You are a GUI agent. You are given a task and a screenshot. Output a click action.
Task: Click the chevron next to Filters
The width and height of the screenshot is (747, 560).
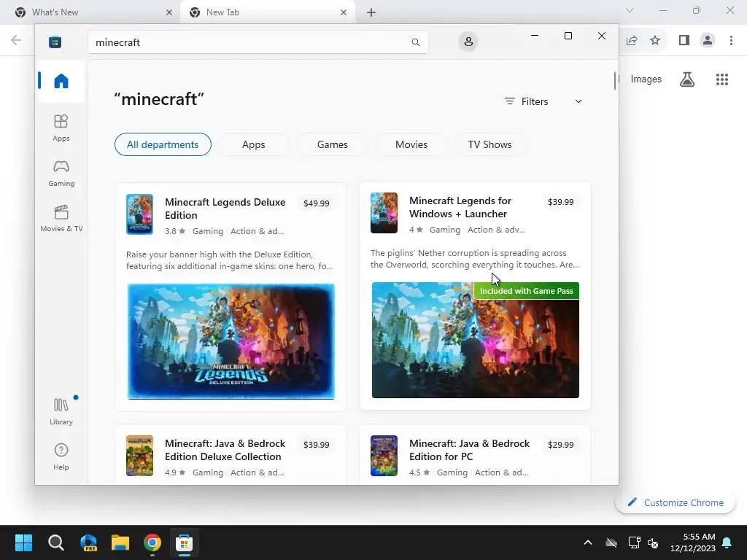coord(578,101)
